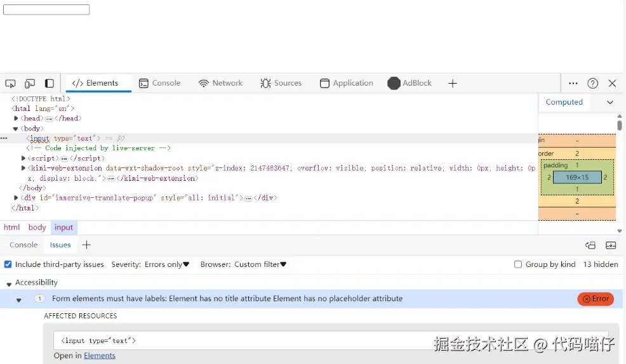Collapse the Accessibility issues category
This screenshot has width=626, height=364.
pos(9,283)
